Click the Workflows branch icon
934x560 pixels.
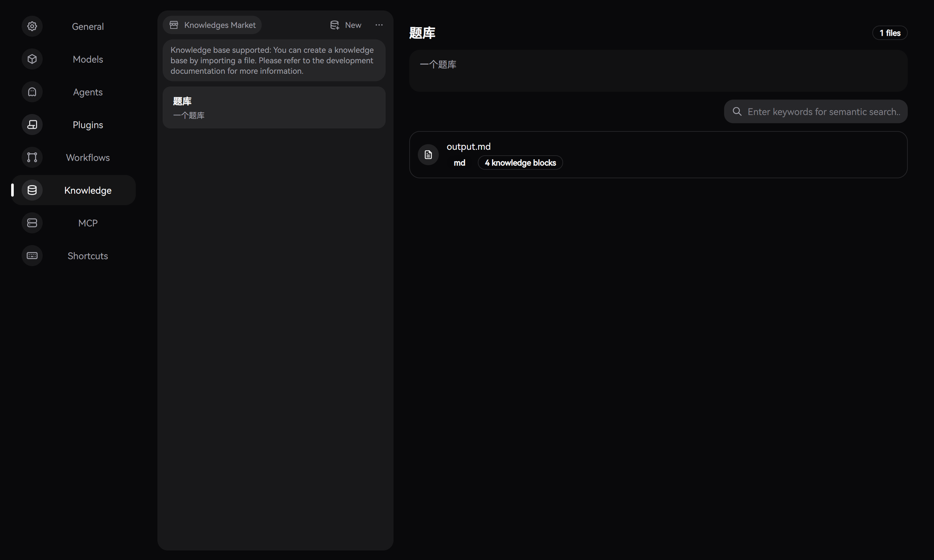[32, 157]
